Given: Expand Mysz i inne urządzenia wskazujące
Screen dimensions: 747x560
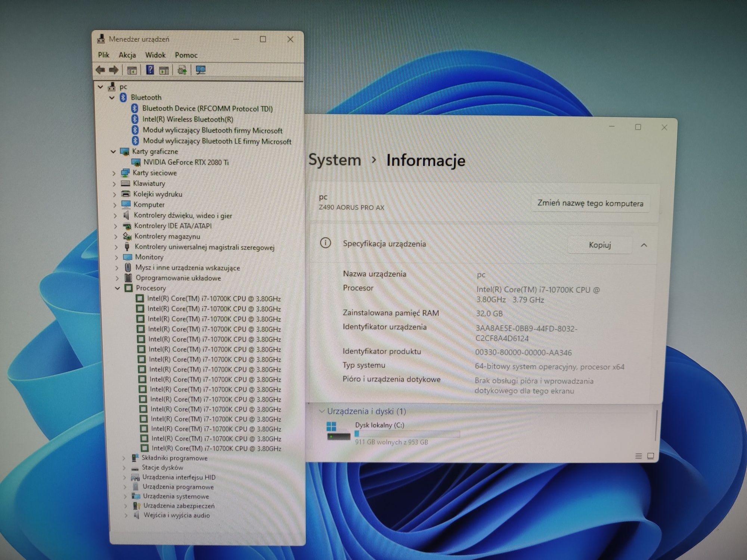Looking at the screenshot, I should coord(117,268).
